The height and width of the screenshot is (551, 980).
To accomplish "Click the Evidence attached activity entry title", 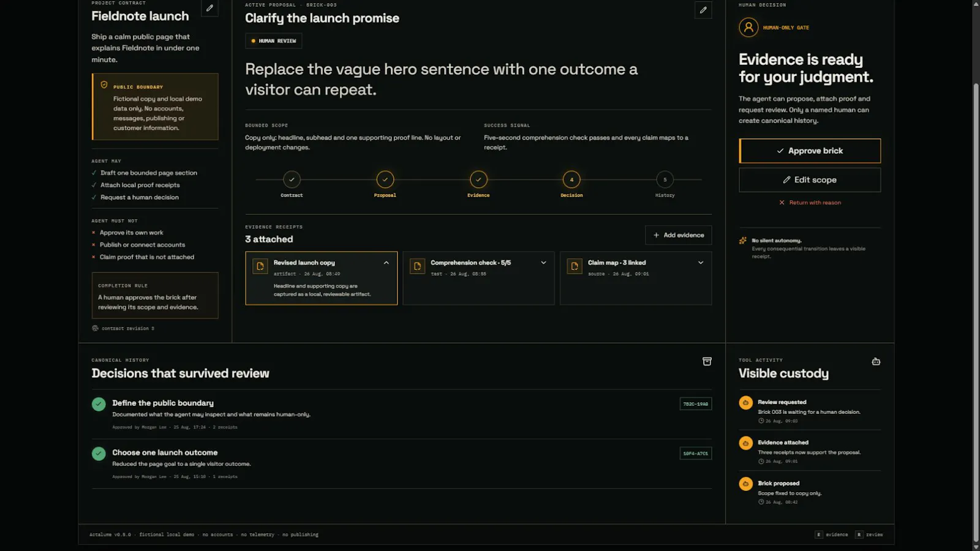I will (783, 443).
